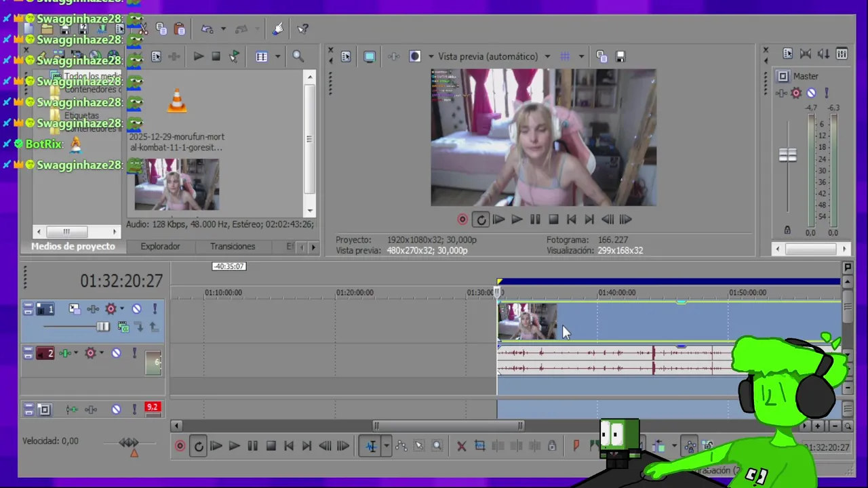Open automation settings dropdown on track 2

pos(101,353)
